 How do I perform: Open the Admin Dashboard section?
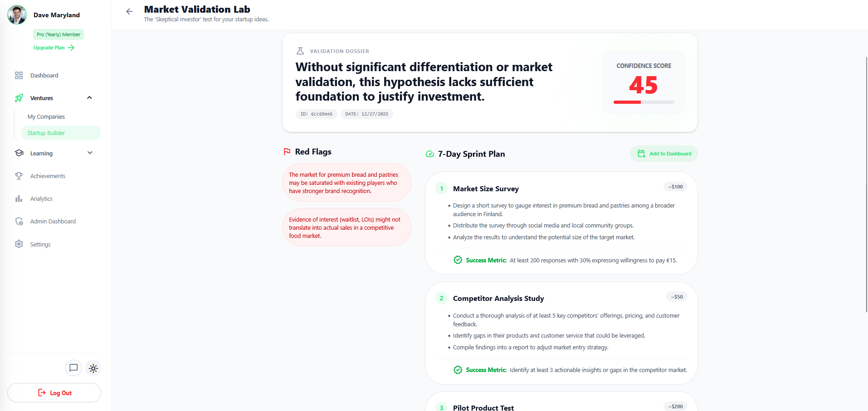[x=53, y=221]
